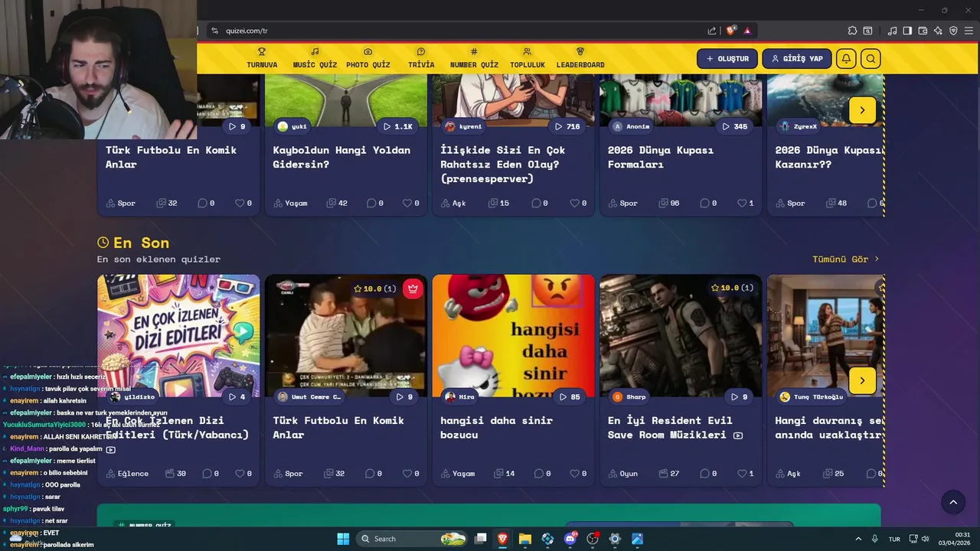
Task: Click the comment icon on Kayboldun Hangi Yoldan Gidersin
Action: (371, 203)
